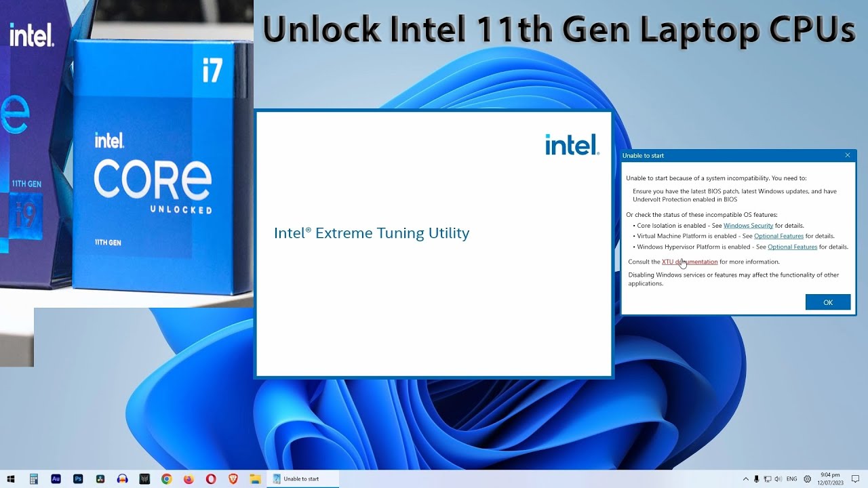Launch Calculator from the taskbar

(x=33, y=479)
